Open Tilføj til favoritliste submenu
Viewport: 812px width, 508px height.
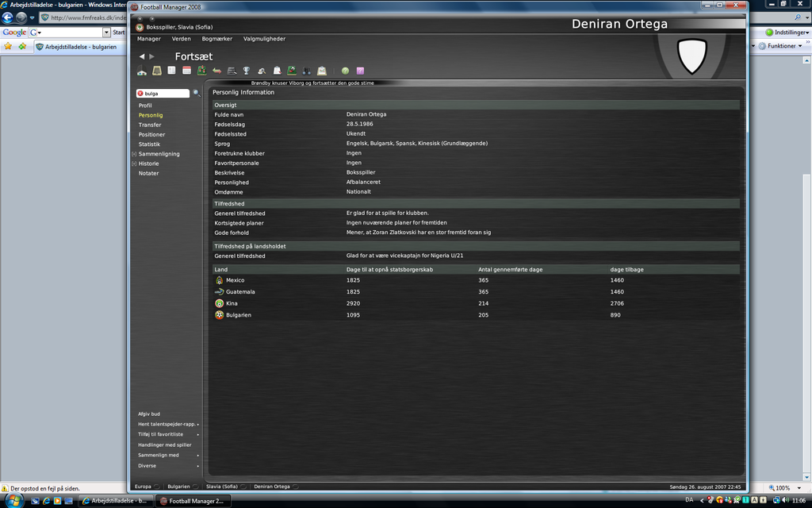click(168, 434)
